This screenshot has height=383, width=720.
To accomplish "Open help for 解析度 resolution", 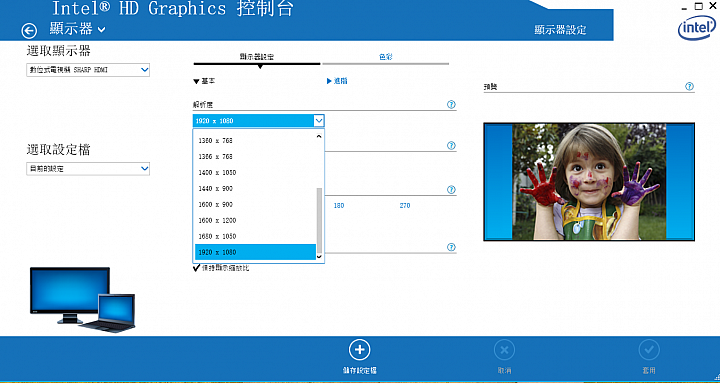I will (x=451, y=105).
